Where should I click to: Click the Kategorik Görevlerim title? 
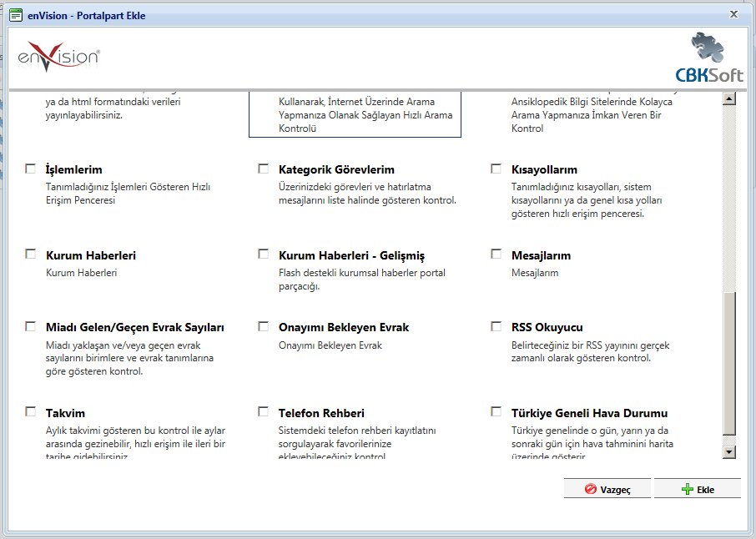tap(336, 169)
